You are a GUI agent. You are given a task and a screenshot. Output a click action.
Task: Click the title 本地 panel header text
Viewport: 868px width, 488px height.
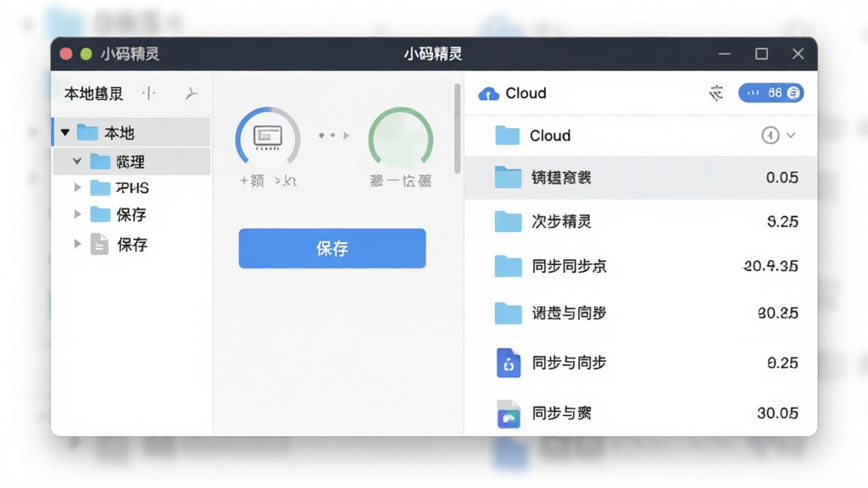[93, 93]
